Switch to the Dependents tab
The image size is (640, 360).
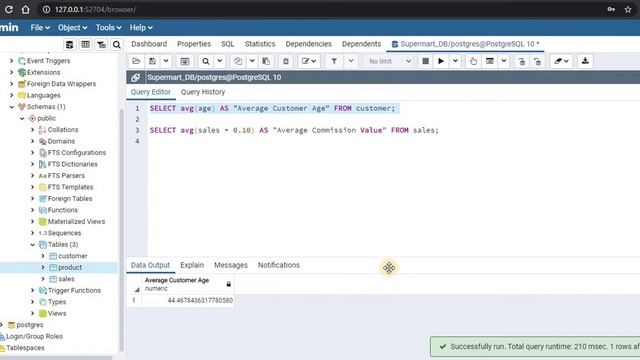point(362,44)
